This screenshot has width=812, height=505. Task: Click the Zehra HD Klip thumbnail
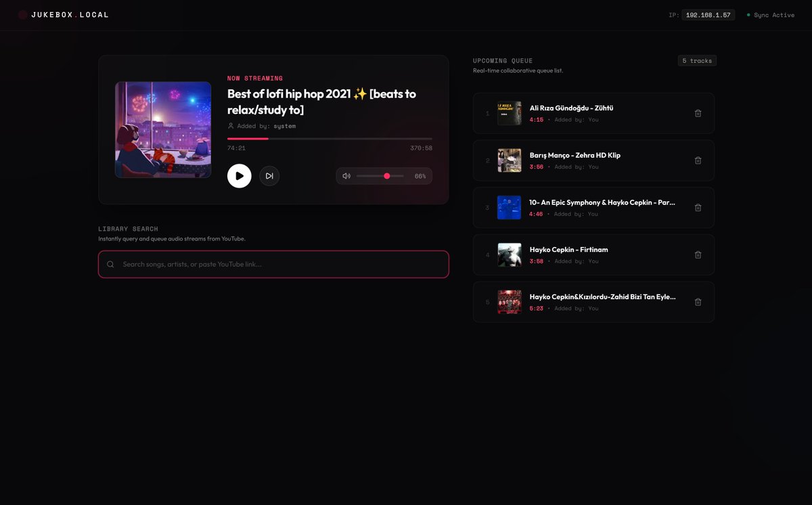pos(509,160)
